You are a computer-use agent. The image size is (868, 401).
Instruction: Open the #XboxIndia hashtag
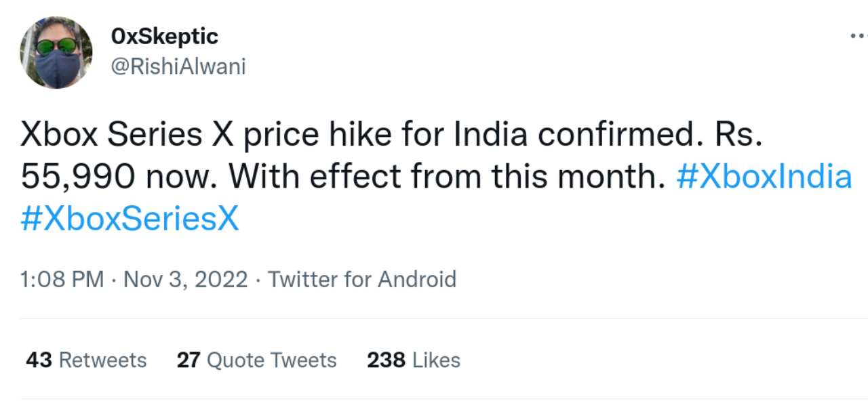point(764,177)
